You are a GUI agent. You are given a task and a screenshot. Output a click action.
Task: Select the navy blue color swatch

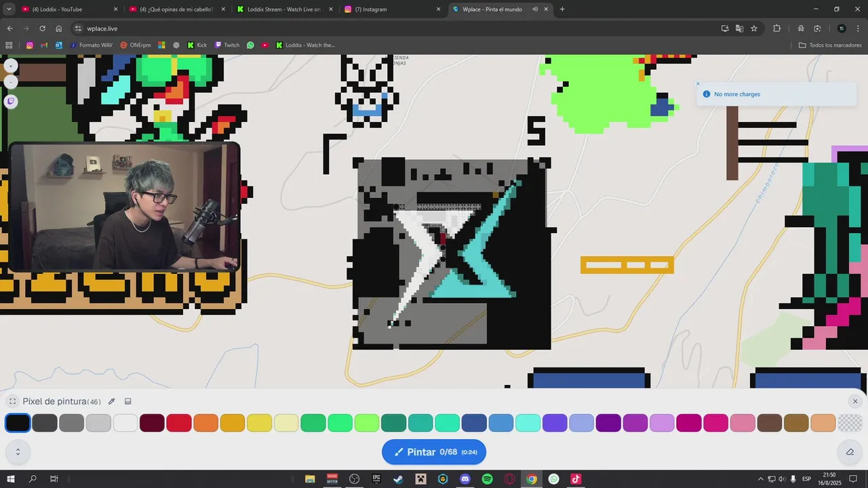tap(475, 423)
